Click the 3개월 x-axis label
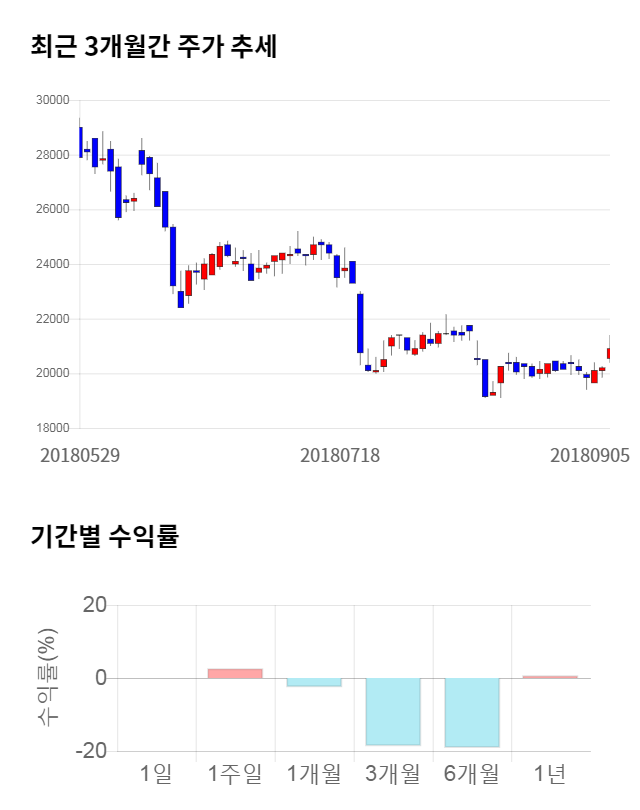 tap(393, 773)
